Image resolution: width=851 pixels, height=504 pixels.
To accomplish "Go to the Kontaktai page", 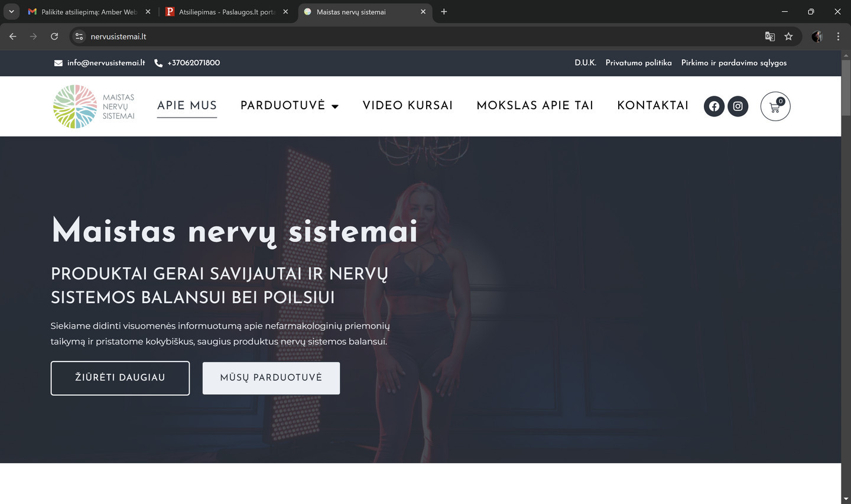I will point(653,105).
